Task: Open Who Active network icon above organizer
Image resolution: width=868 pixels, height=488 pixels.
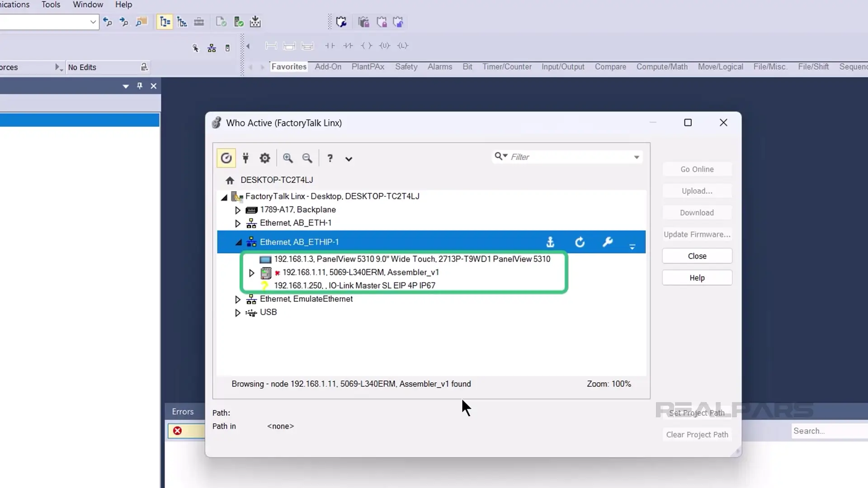Action: pyautogui.click(x=212, y=48)
